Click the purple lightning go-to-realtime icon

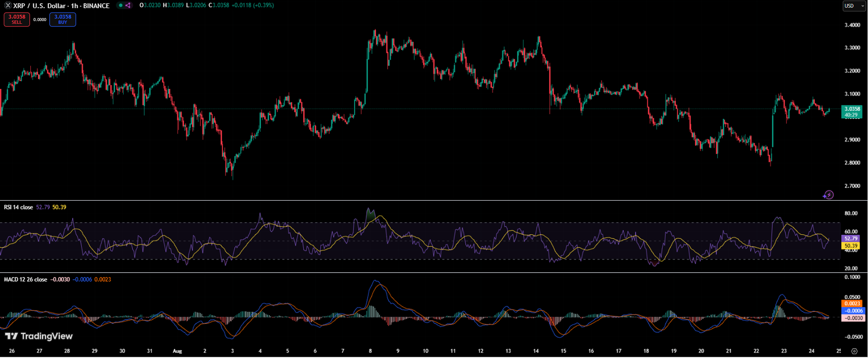click(828, 195)
